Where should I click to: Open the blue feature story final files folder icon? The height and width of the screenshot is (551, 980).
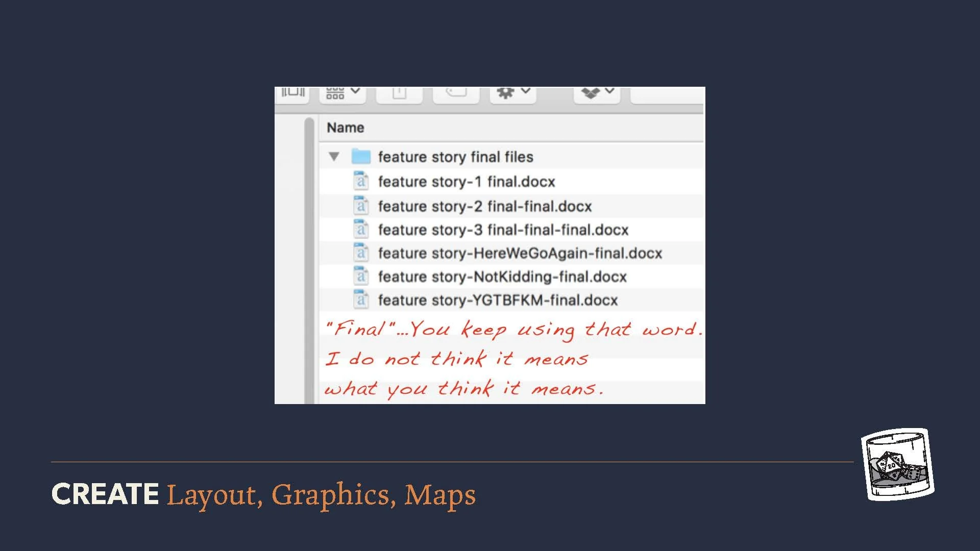[x=361, y=157]
